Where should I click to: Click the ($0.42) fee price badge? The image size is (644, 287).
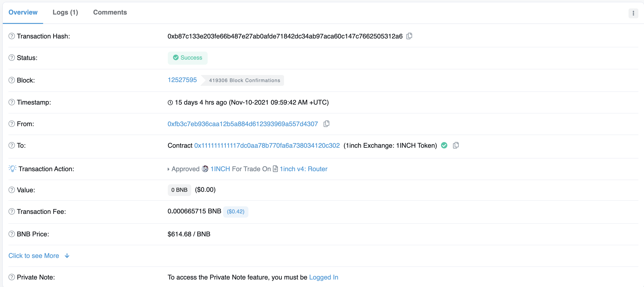(x=236, y=212)
